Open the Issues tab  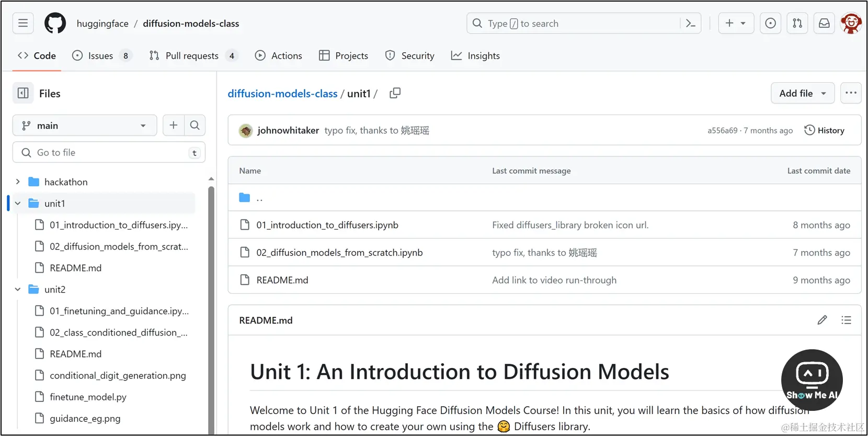coord(102,55)
